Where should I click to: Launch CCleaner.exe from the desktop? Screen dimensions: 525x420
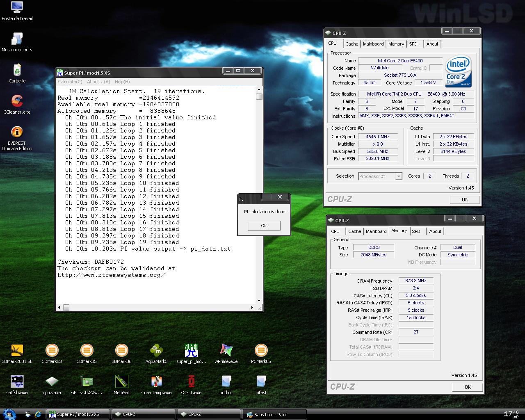(x=17, y=105)
